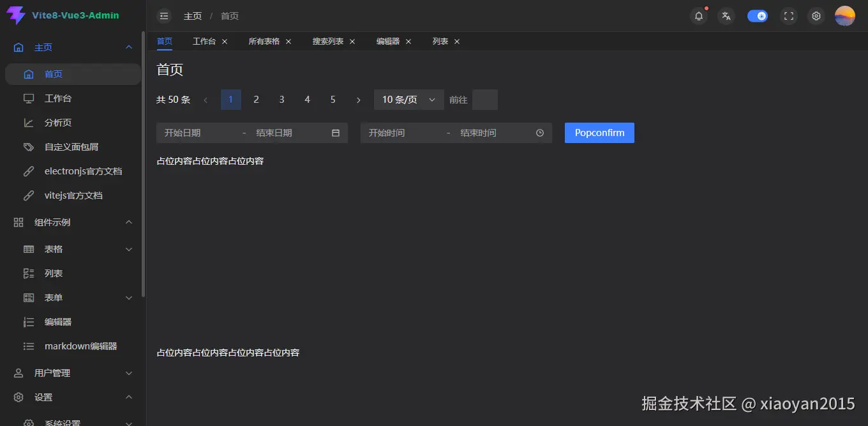Click the clock icon in the time range picker
Screen dimensions: 868x426
[540, 133]
